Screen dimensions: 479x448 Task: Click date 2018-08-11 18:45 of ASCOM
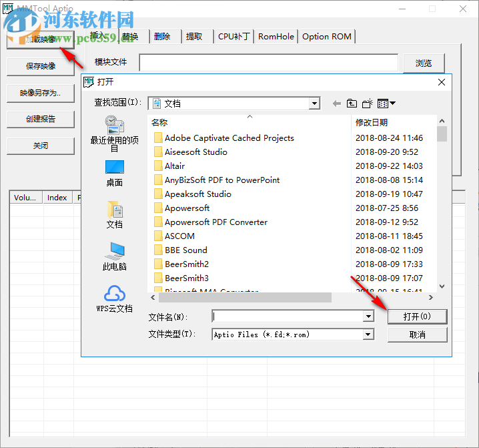point(389,236)
